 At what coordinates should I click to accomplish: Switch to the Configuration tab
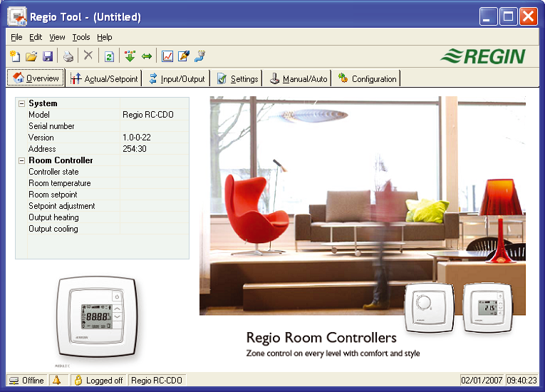[x=367, y=78]
